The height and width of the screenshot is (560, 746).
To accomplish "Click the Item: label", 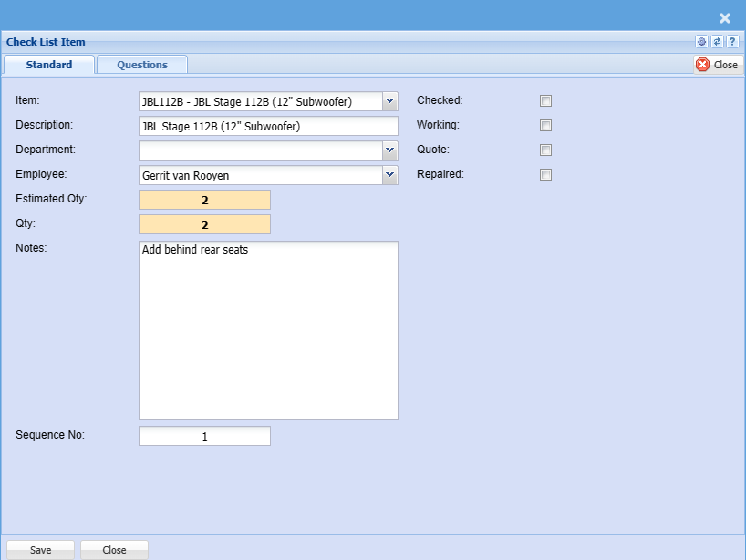I will (x=27, y=100).
